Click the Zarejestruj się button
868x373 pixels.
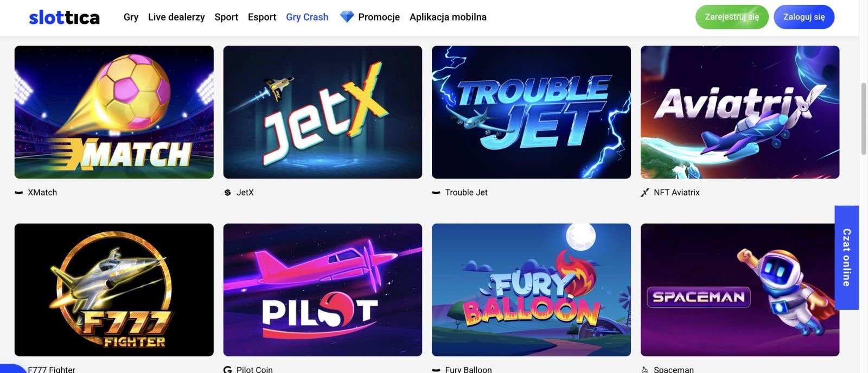(x=732, y=17)
